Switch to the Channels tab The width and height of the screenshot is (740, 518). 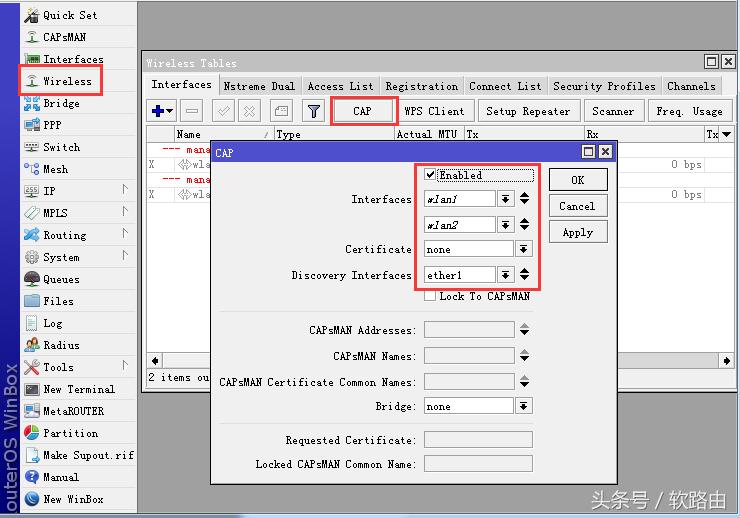click(x=691, y=86)
